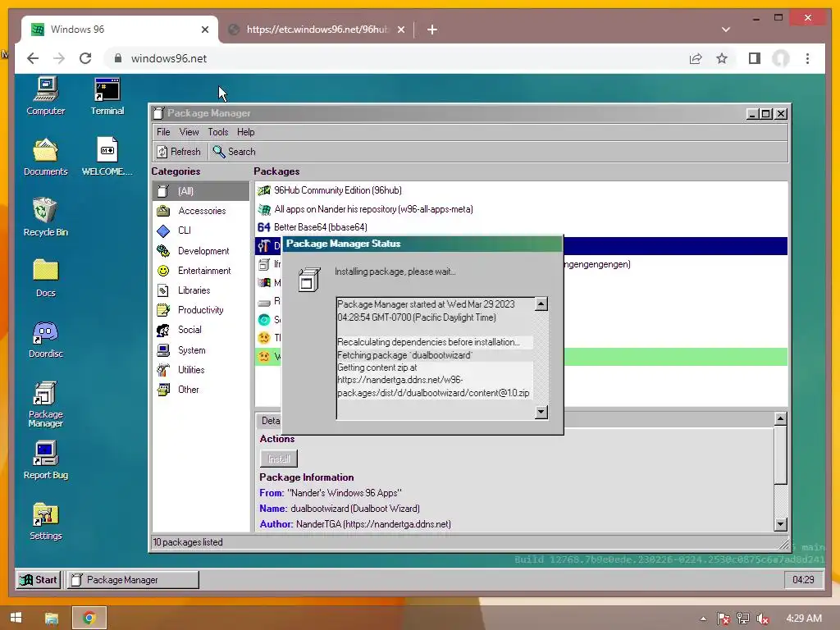
Task: Close the Windows 96 browser tab
Action: (x=204, y=30)
